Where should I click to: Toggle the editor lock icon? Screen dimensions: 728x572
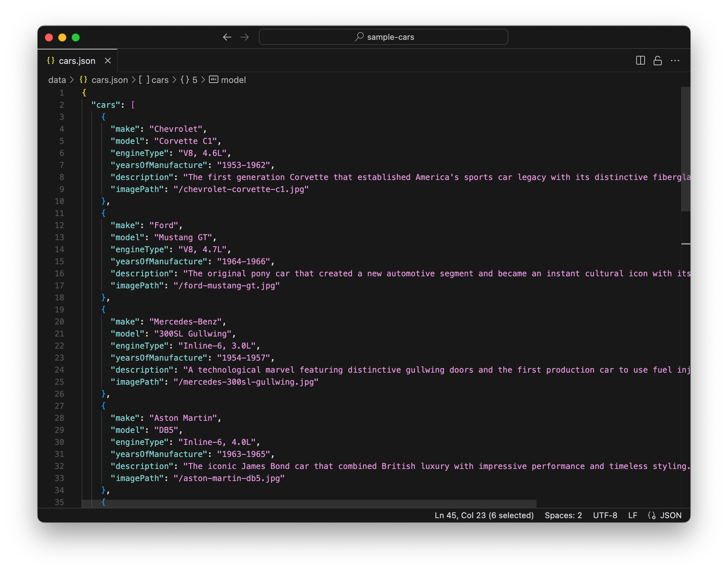(x=657, y=61)
